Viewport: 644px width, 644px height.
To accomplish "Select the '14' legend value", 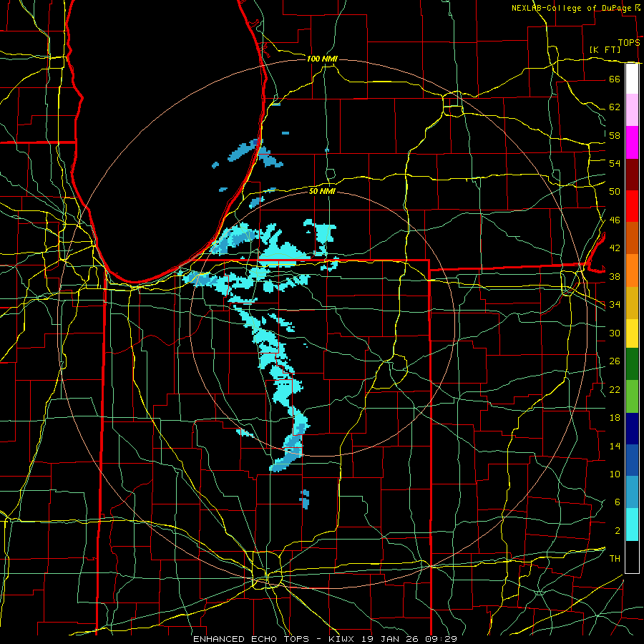I will pyautogui.click(x=615, y=446).
